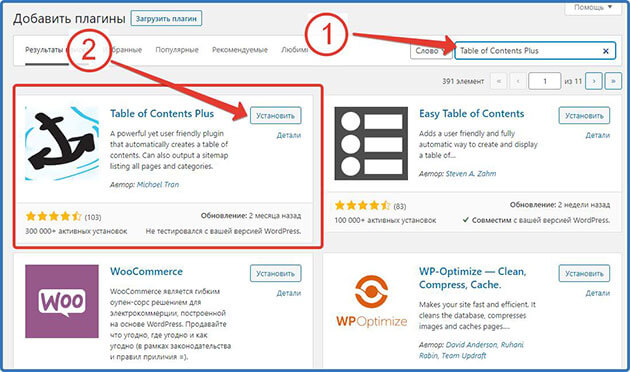Image resolution: width=630 pixels, height=372 pixels.
Task: Go to the previous results page
Action: coord(518,81)
